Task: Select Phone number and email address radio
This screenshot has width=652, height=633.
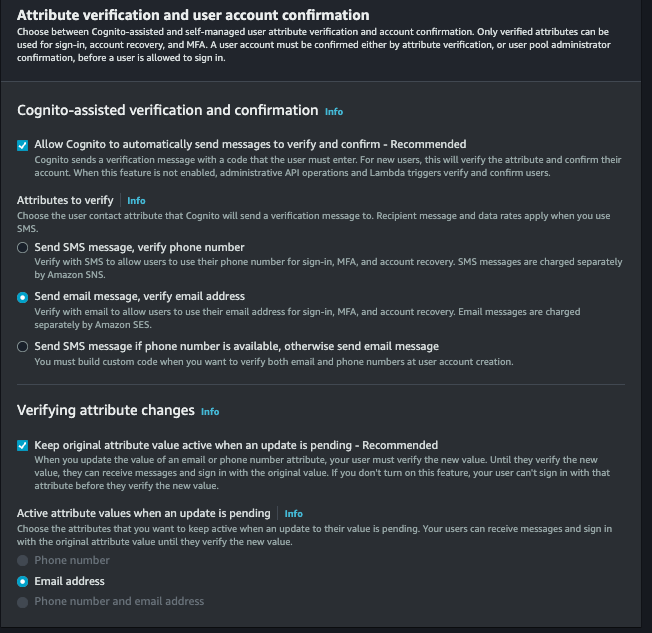Action: coord(22,602)
